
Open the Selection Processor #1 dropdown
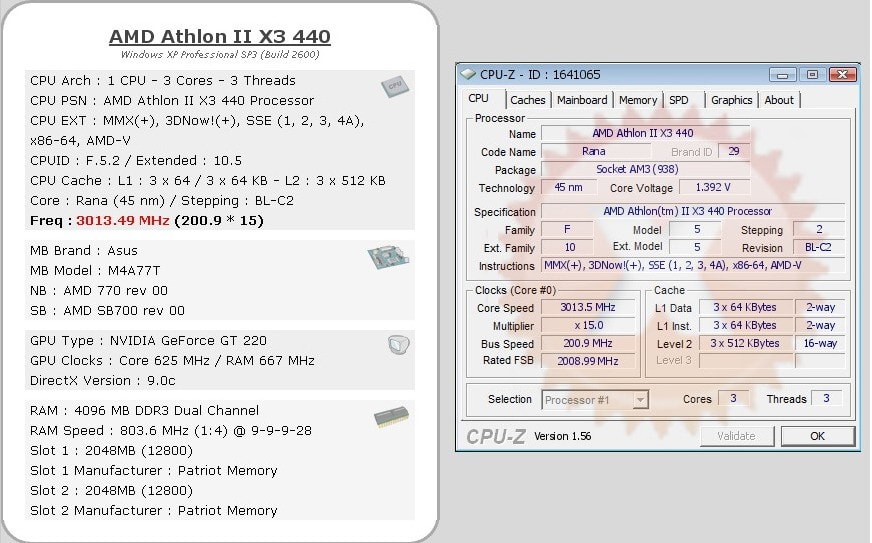click(595, 400)
